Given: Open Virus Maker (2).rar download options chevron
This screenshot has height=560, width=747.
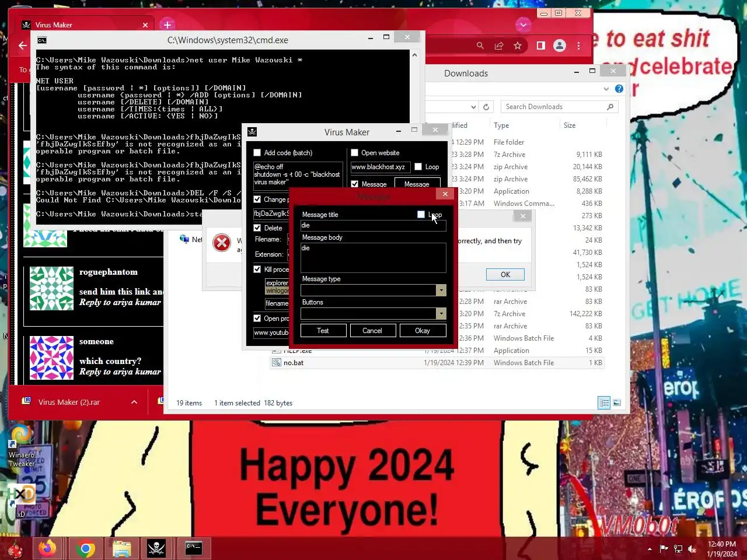Looking at the screenshot, I should [134, 402].
